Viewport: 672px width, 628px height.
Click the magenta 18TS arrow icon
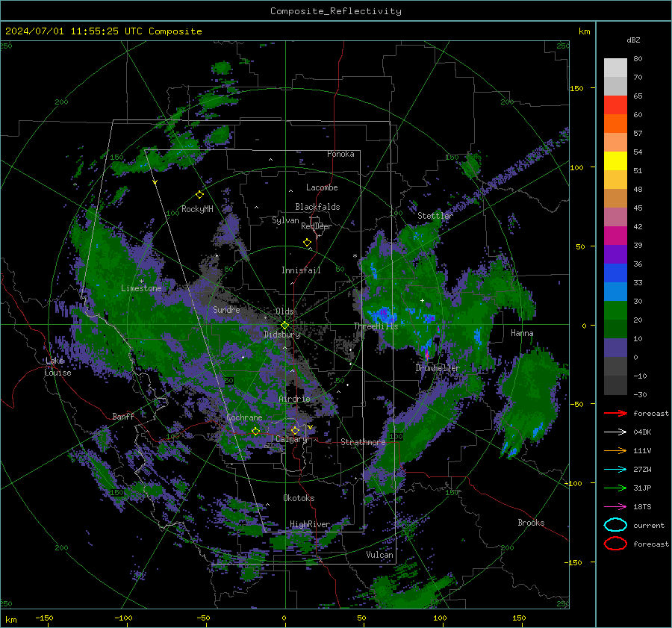tap(615, 507)
